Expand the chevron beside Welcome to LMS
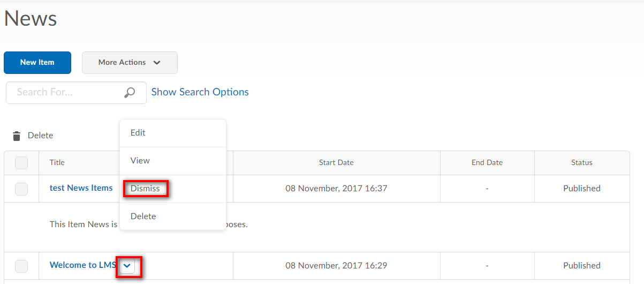 click(x=127, y=266)
